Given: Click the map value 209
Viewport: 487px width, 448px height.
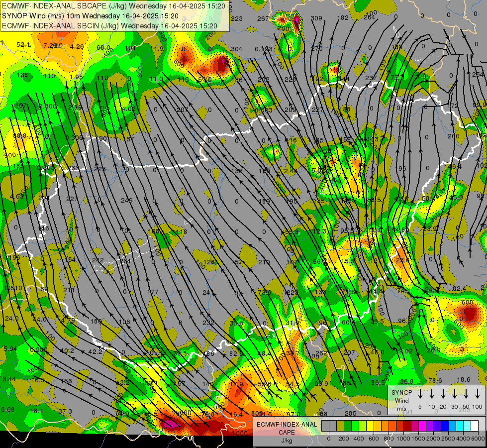Looking at the screenshot, I should pyautogui.click(x=291, y=110).
